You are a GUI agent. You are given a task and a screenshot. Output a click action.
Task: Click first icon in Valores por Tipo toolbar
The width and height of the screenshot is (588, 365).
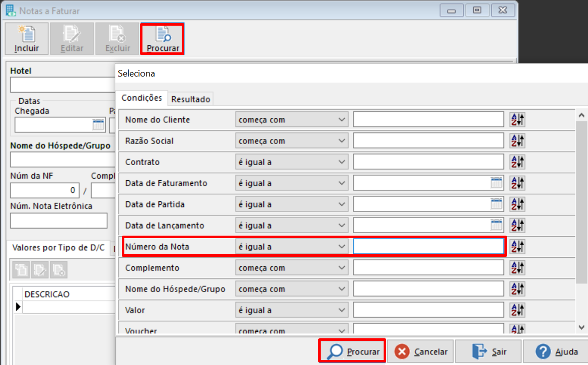21,270
